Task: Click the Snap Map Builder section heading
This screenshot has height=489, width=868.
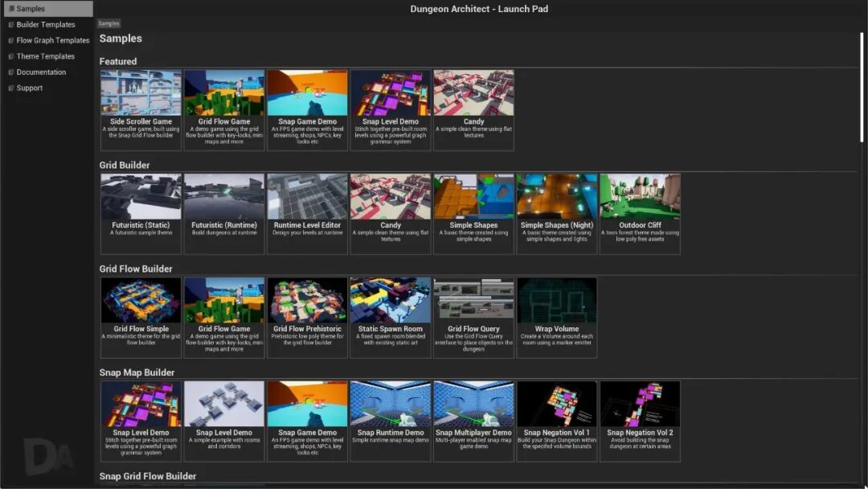Action: coord(137,372)
